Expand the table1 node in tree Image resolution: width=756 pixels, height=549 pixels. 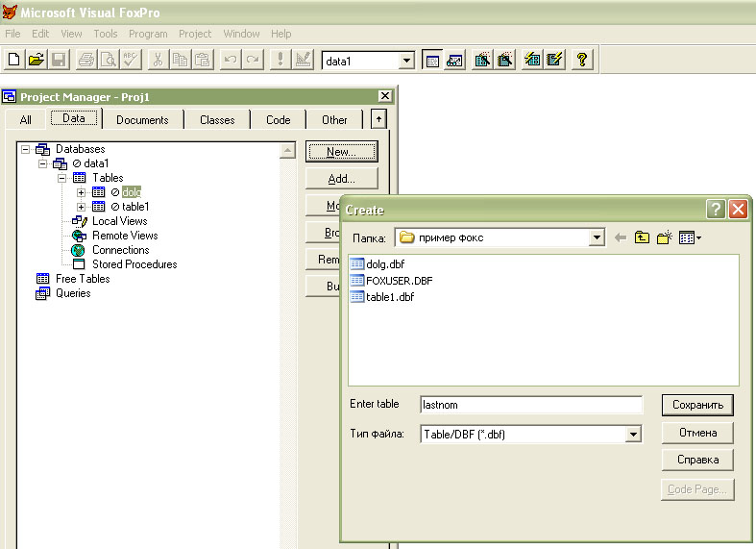pyautogui.click(x=82, y=207)
